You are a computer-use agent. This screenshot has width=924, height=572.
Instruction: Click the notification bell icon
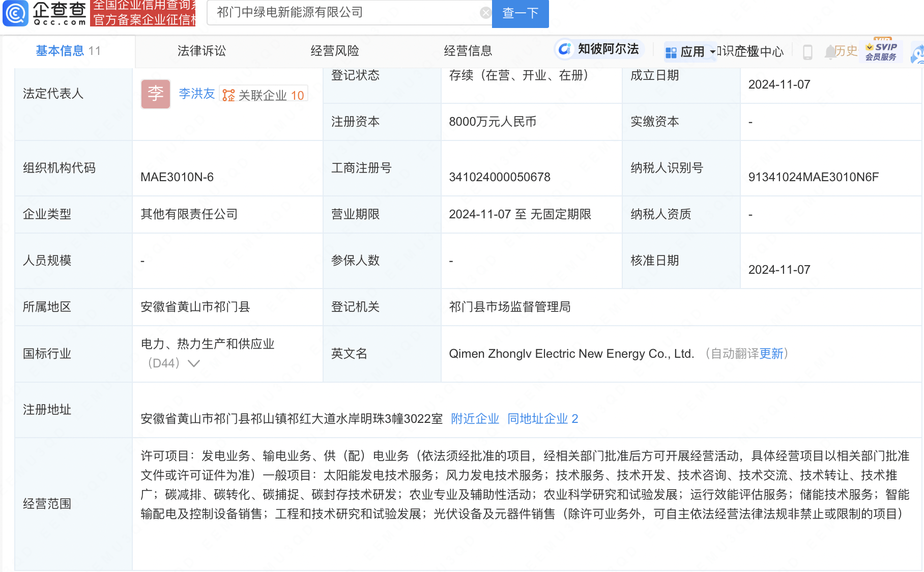point(830,51)
